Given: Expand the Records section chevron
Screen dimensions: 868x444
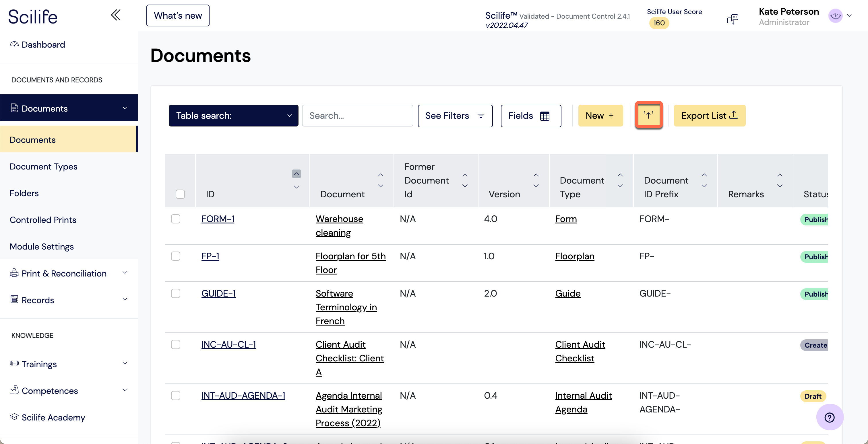Looking at the screenshot, I should (125, 299).
